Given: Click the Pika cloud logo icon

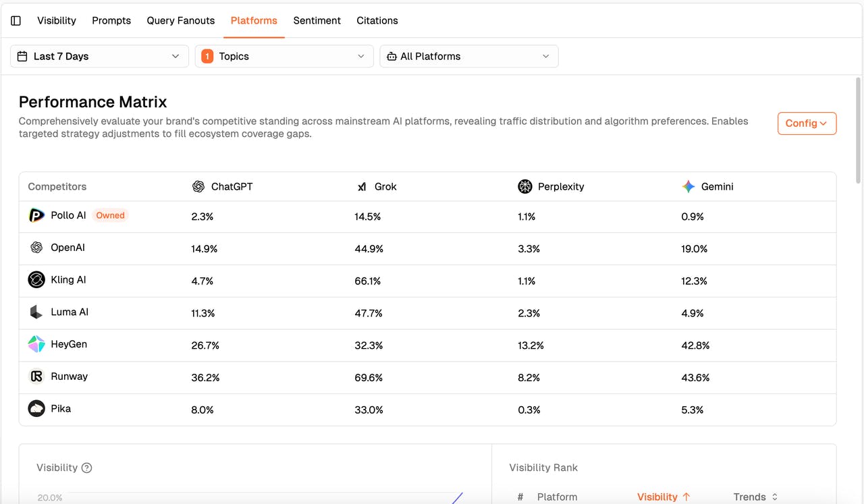Looking at the screenshot, I should point(36,409).
